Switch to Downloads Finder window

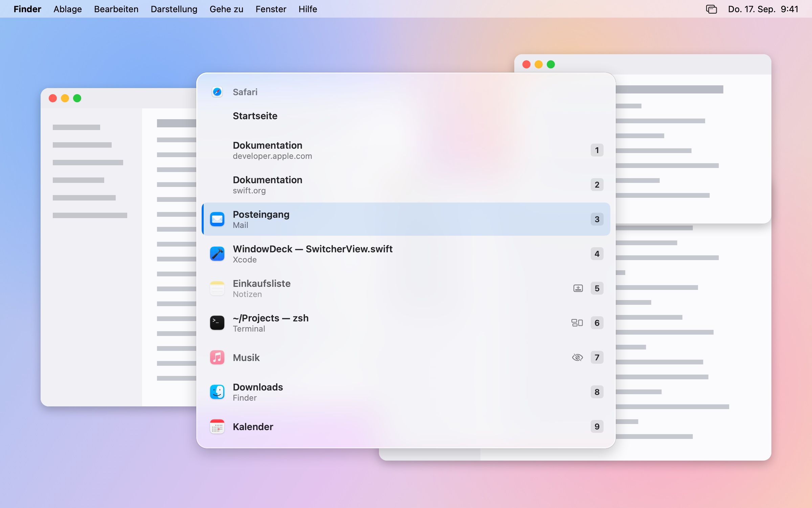click(406, 392)
